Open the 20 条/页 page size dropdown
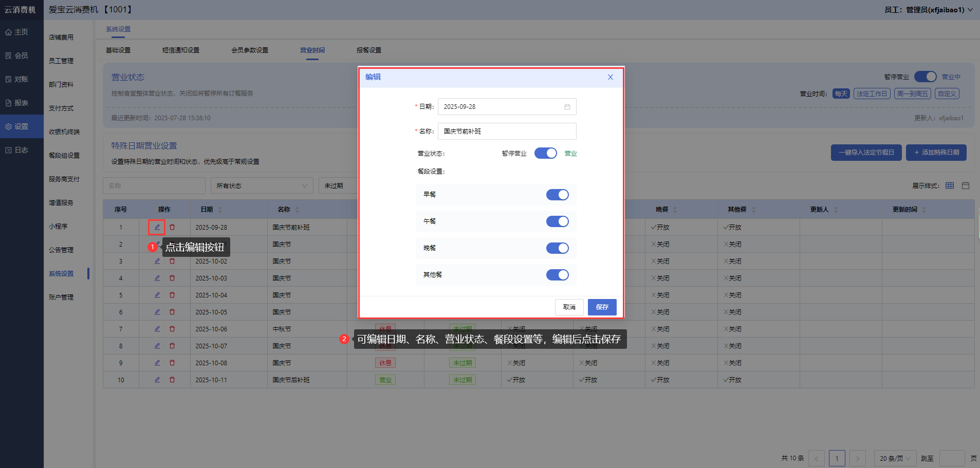 (x=895, y=458)
